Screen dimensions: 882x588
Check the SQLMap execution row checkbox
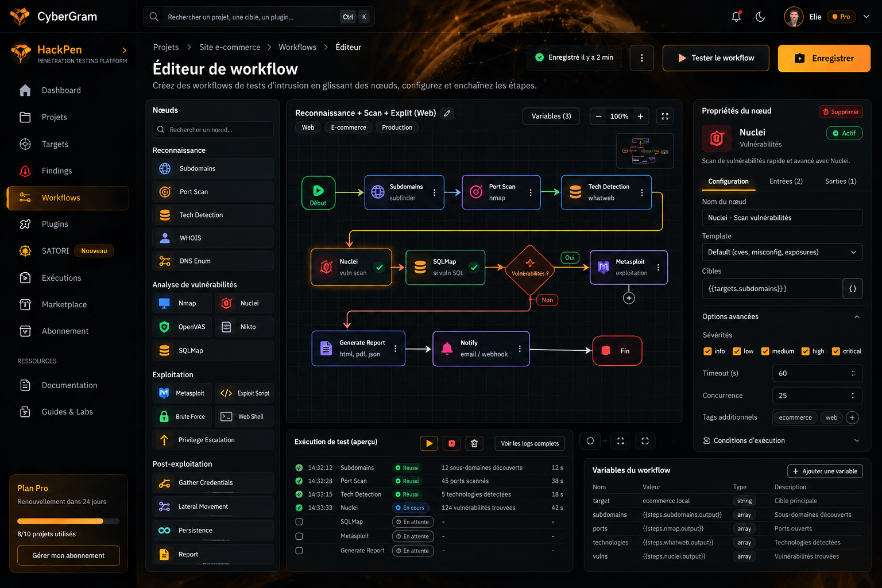click(x=299, y=522)
